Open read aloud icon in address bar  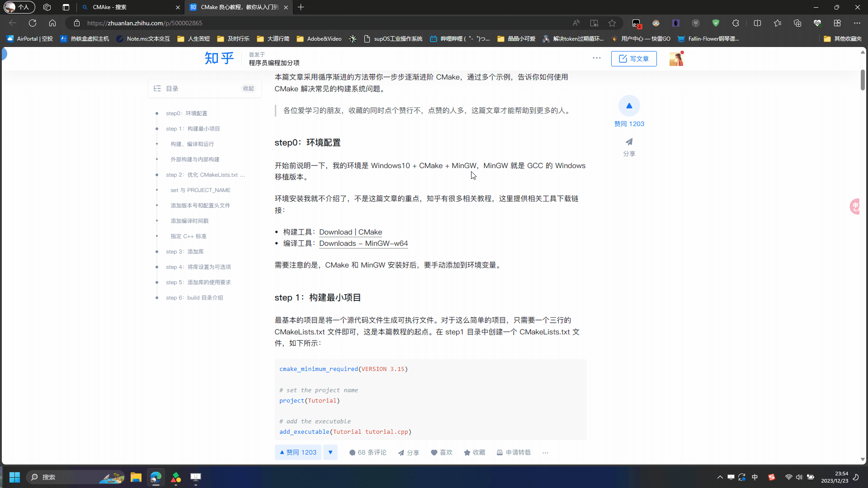click(576, 23)
